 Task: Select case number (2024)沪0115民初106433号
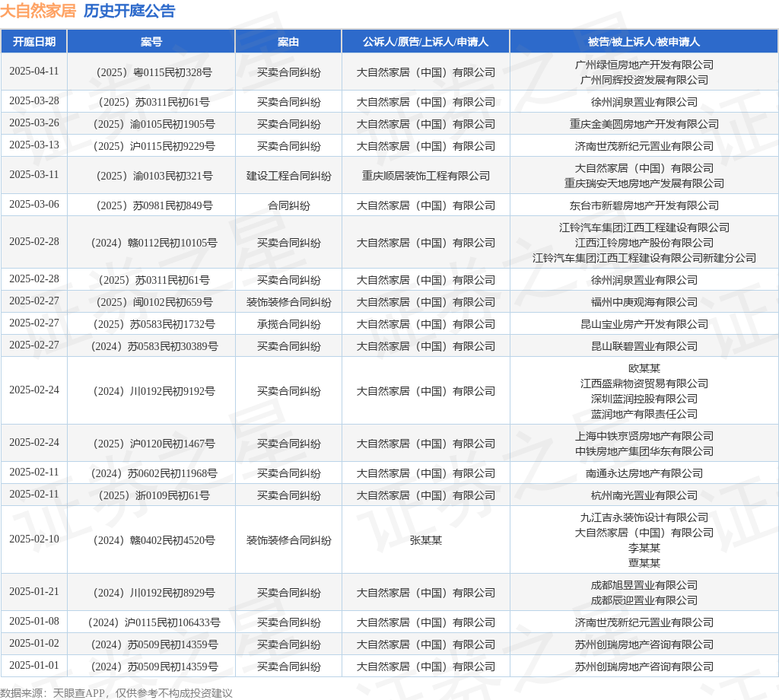pyautogui.click(x=154, y=623)
